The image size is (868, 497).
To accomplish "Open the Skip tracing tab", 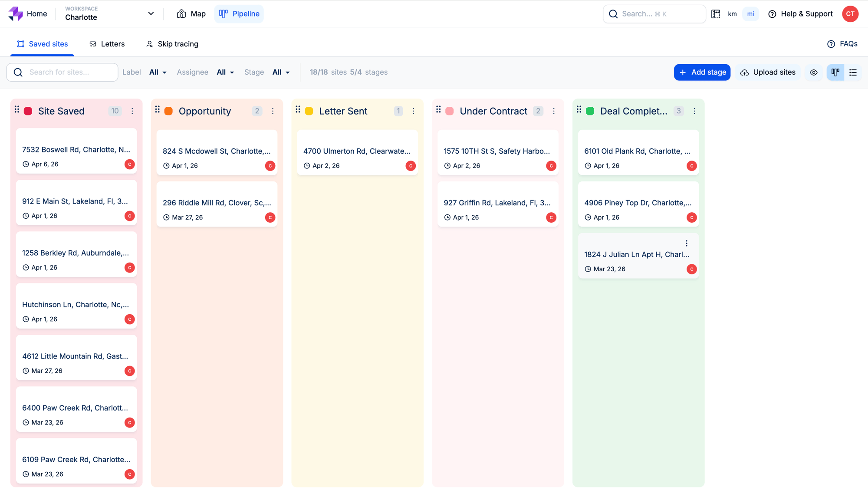I will [x=172, y=44].
